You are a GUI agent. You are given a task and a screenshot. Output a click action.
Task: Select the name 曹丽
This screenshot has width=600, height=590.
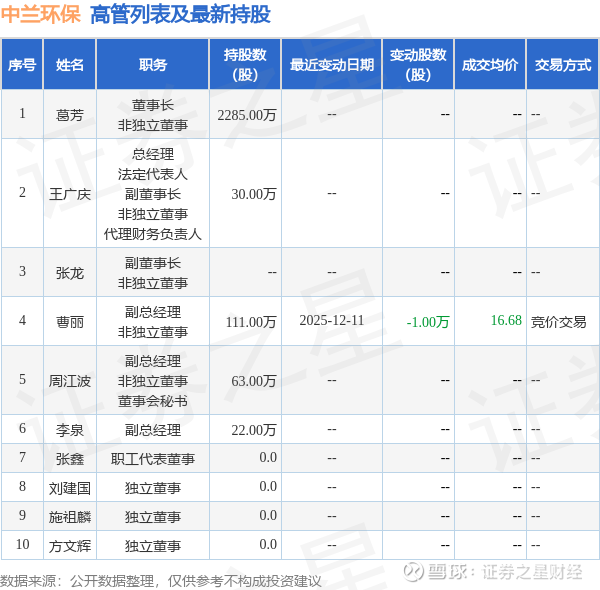70,322
